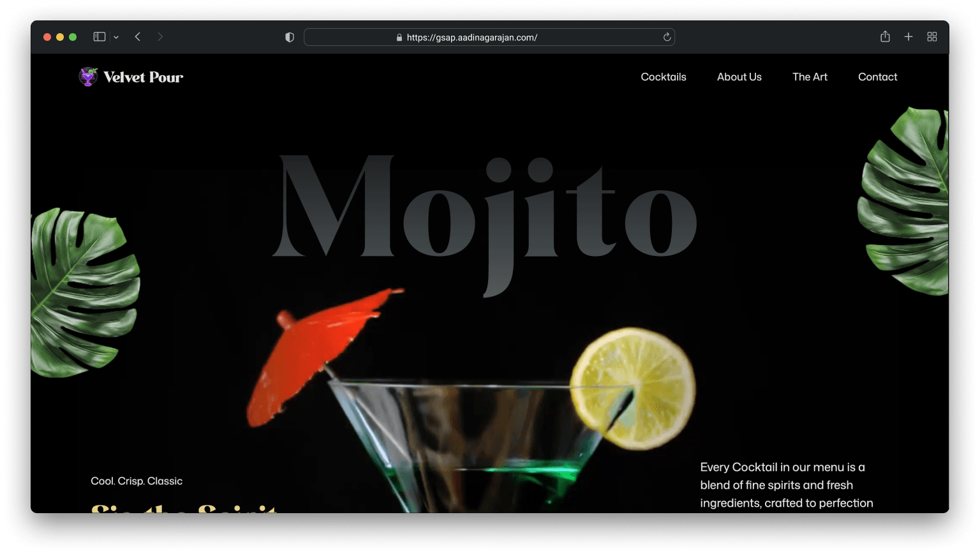
Task: Visit The Art section link
Action: click(x=810, y=77)
